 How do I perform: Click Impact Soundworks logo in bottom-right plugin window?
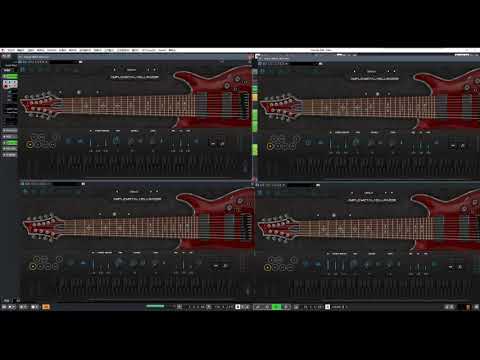[x=372, y=200]
